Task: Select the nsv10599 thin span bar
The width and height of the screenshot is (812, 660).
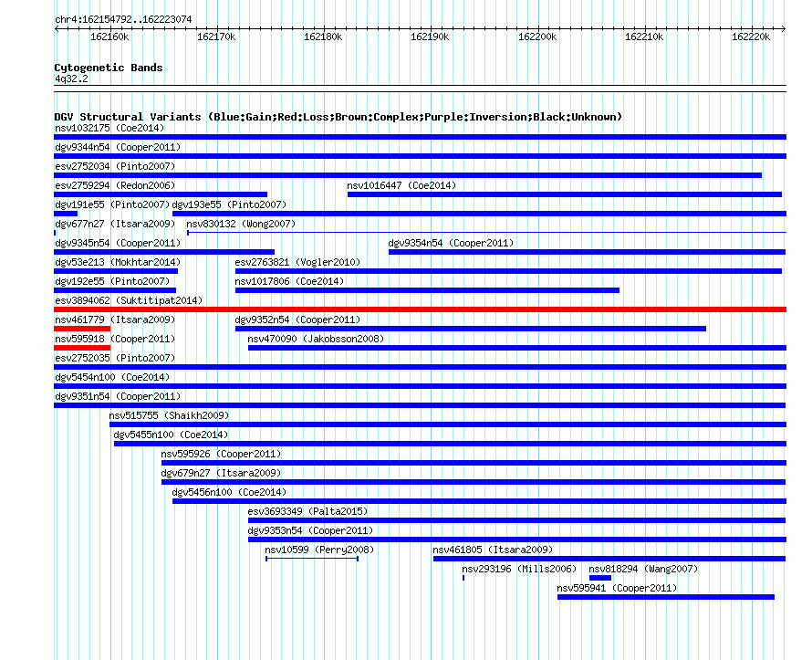Action: pyautogui.click(x=312, y=559)
